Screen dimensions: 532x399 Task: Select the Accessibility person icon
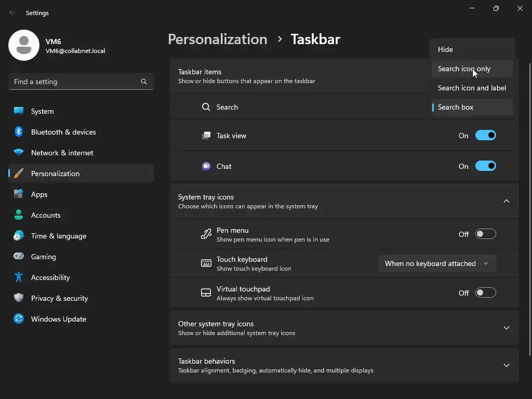[19, 277]
